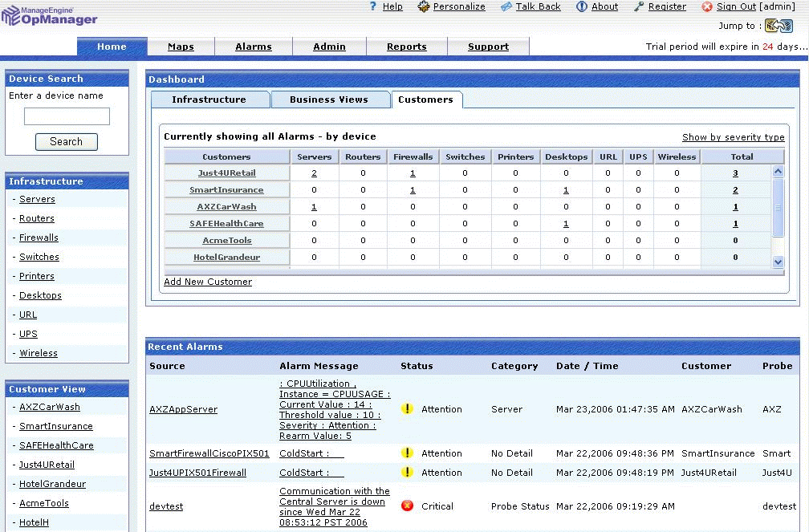Screen dimensions: 809x532
Task: Open HotelH in Customer View sidebar
Action: coord(34,522)
